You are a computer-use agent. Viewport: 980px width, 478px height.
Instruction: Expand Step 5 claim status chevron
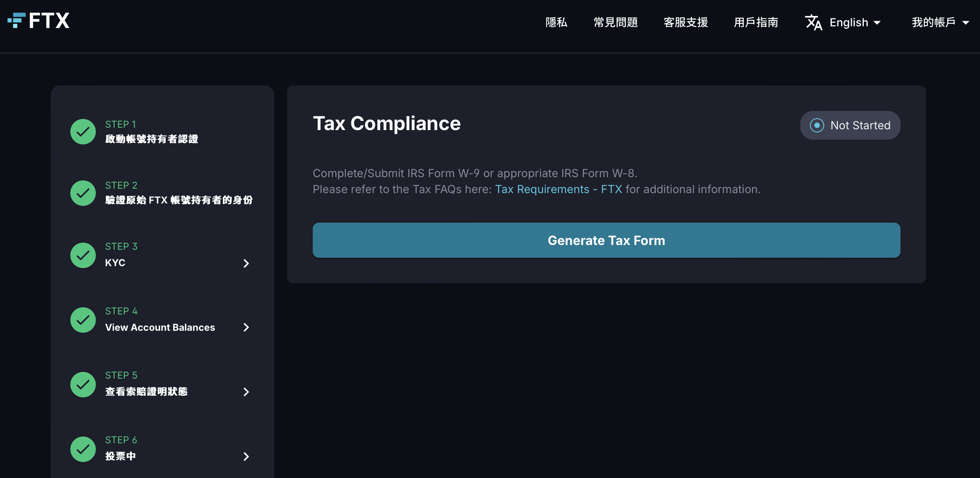246,392
